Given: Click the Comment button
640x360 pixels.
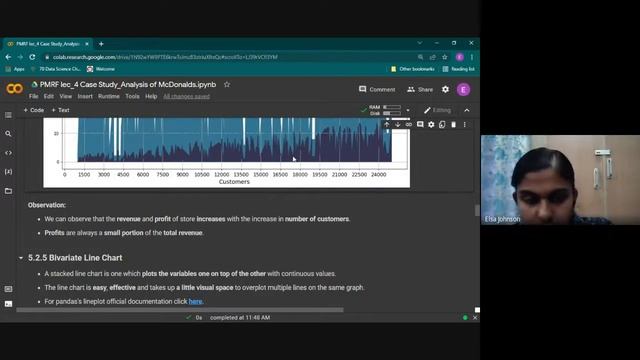Looking at the screenshot, I should (x=377, y=89).
